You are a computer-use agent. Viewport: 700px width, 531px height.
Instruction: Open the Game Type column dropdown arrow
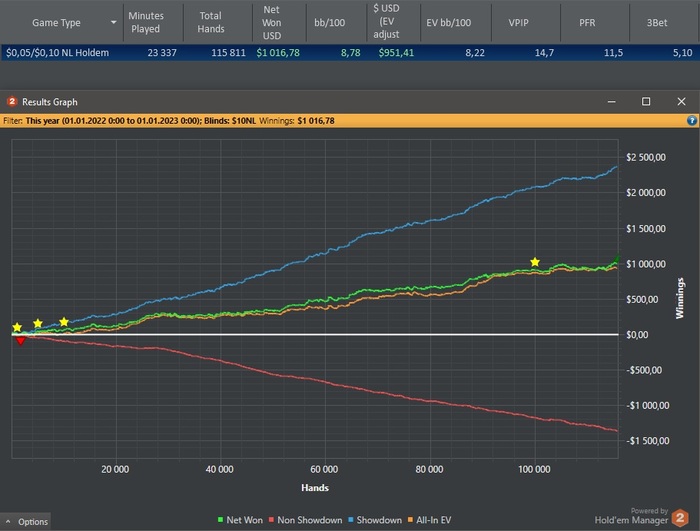click(113, 22)
